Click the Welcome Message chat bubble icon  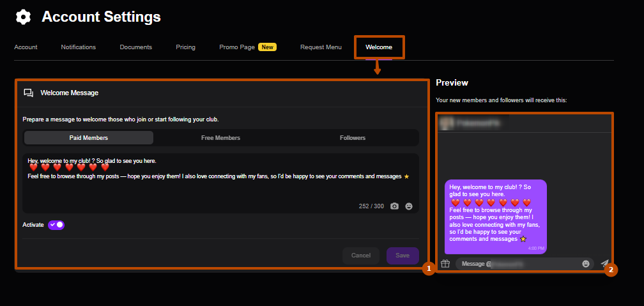click(x=29, y=93)
